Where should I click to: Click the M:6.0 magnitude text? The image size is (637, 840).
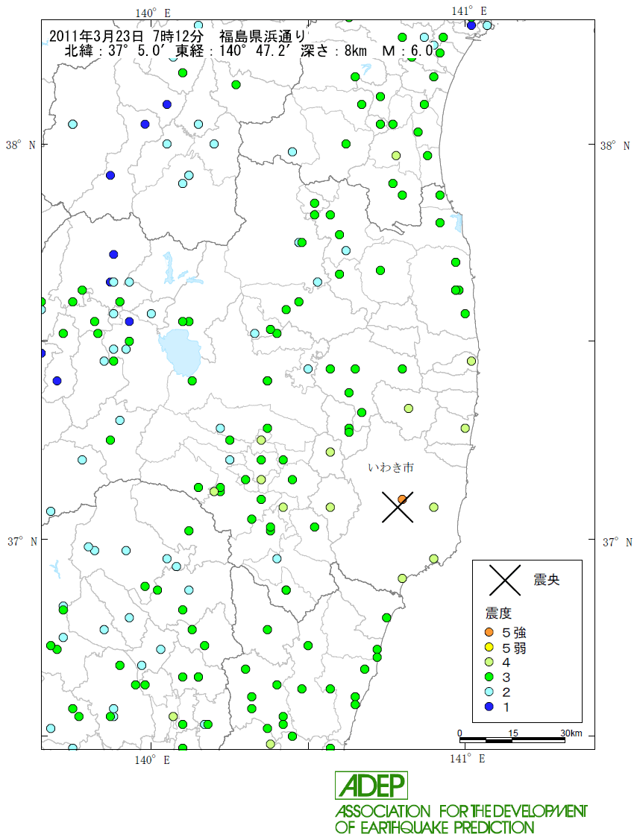(408, 51)
